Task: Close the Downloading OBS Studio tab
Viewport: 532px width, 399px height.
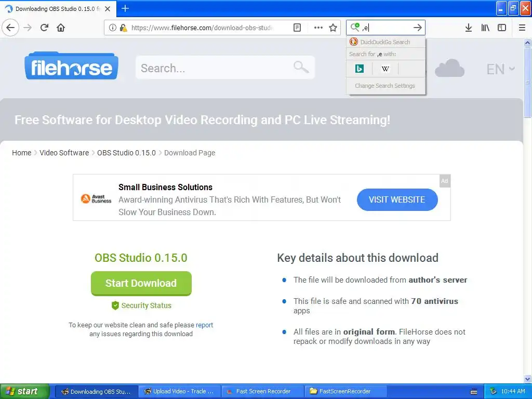Action: click(108, 9)
